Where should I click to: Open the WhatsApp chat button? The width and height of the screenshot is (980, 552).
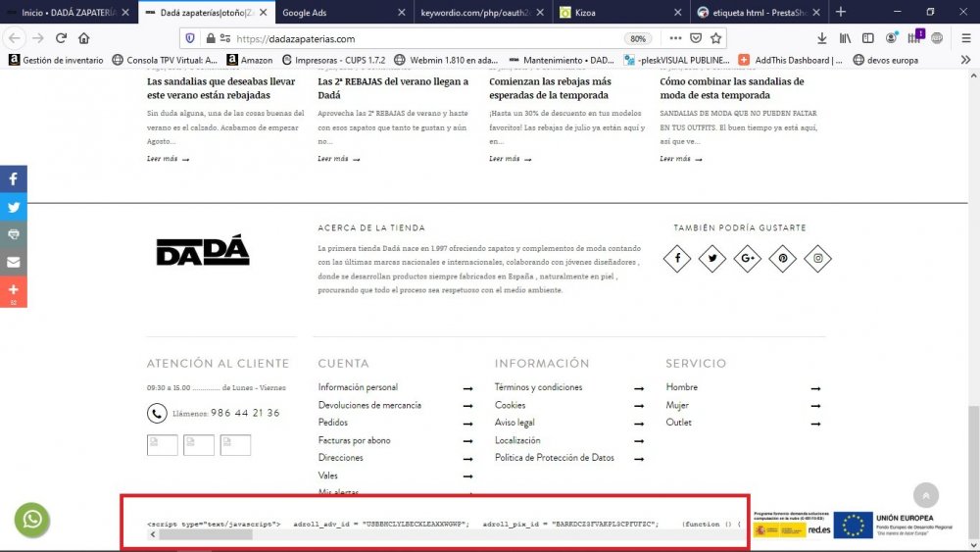[32, 520]
